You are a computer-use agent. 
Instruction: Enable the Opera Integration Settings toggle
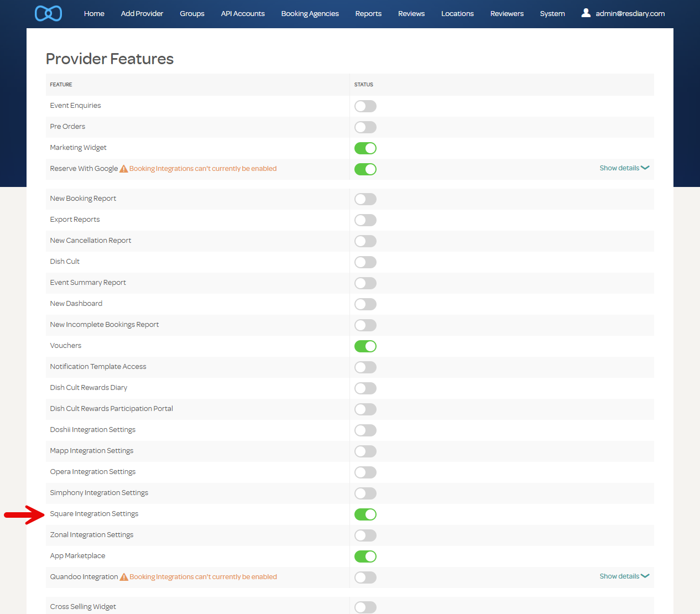(365, 472)
